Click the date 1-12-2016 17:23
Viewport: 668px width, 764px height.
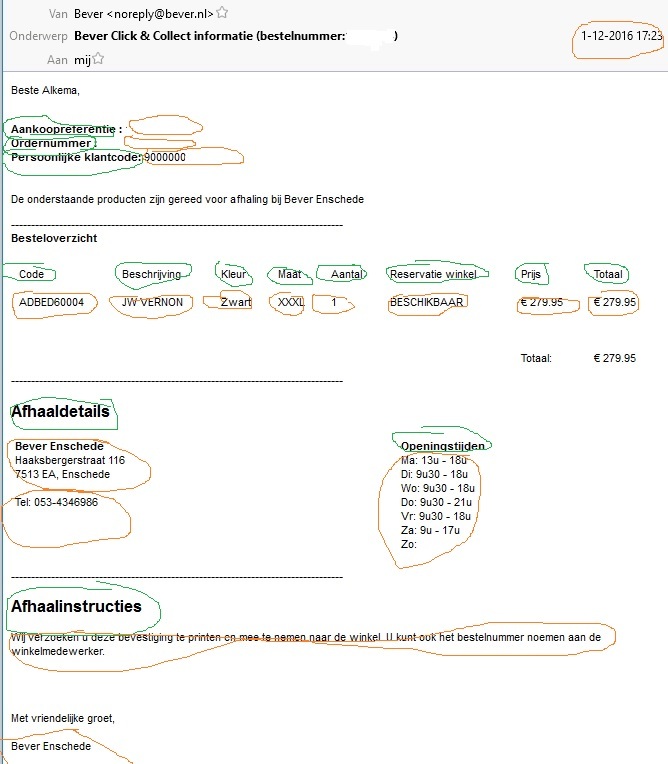621,36
